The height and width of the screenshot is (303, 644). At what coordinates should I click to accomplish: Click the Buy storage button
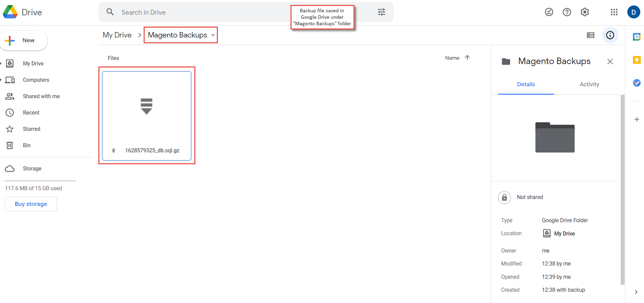pyautogui.click(x=31, y=204)
